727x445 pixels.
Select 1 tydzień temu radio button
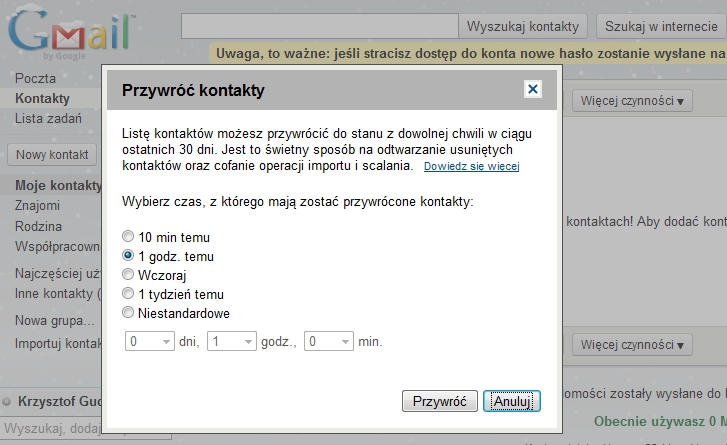point(127,294)
